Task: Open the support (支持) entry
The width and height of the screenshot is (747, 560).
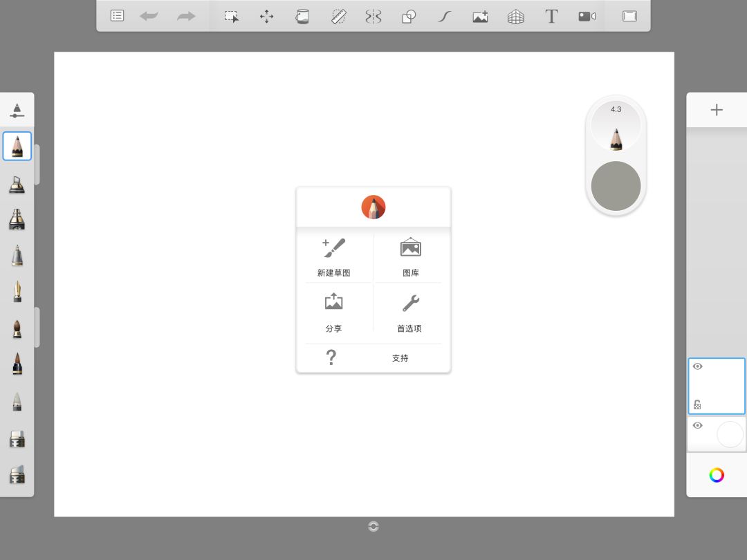Action: (x=373, y=357)
